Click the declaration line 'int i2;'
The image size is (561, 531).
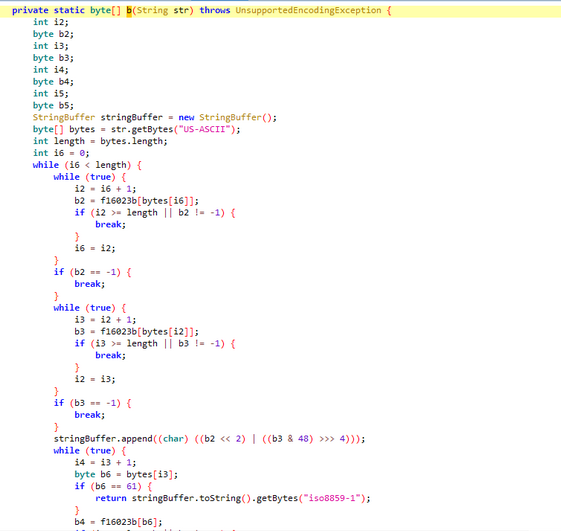[x=50, y=22]
